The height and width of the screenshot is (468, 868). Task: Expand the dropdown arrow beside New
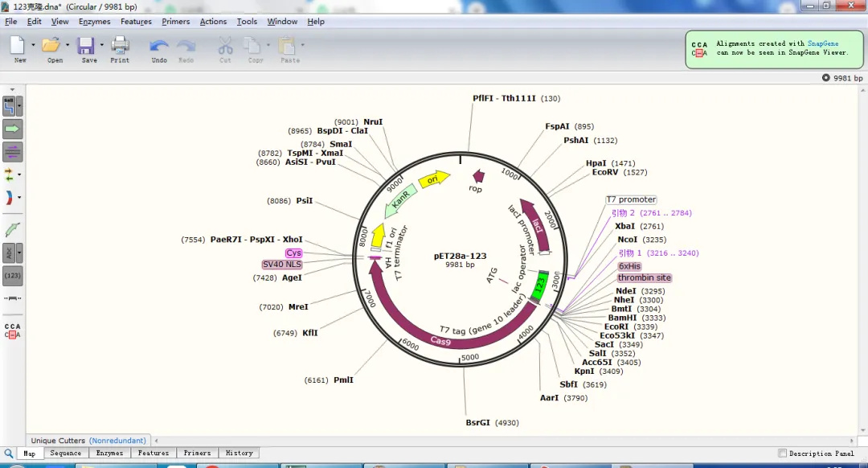[33, 45]
